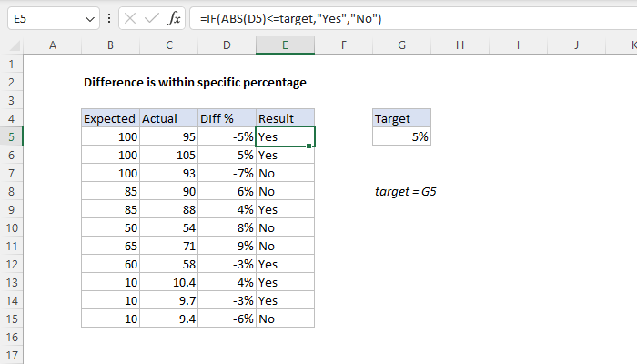Click the Diff % header cell
The width and height of the screenshot is (637, 364).
pyautogui.click(x=227, y=118)
